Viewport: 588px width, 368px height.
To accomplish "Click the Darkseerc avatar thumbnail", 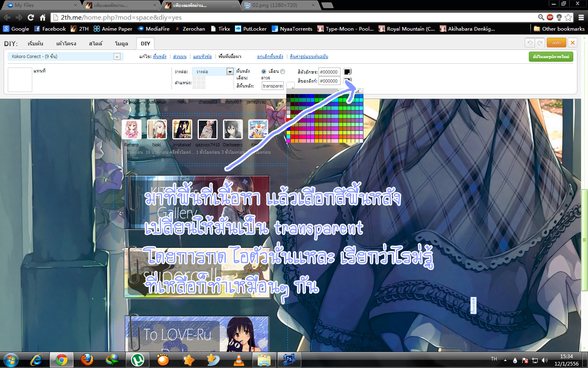I will 233,129.
